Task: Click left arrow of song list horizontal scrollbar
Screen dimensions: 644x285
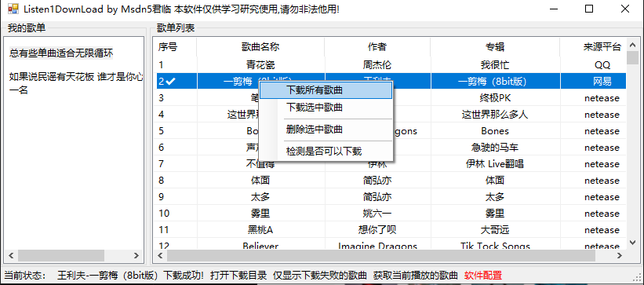Action: click(161, 255)
